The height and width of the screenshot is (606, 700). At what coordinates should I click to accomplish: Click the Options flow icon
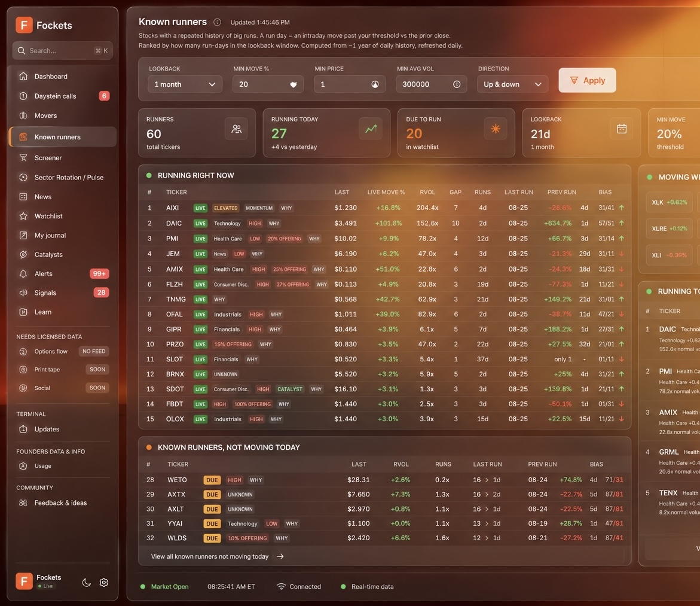tap(23, 351)
